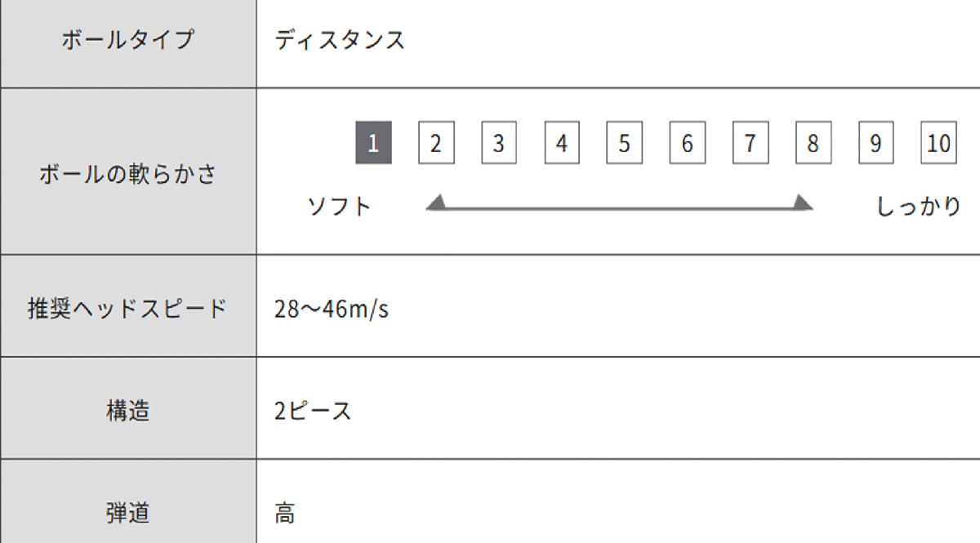Viewport: 980px width, 543px height.
Task: Click the ボールタイプ row header
Action: [128, 40]
